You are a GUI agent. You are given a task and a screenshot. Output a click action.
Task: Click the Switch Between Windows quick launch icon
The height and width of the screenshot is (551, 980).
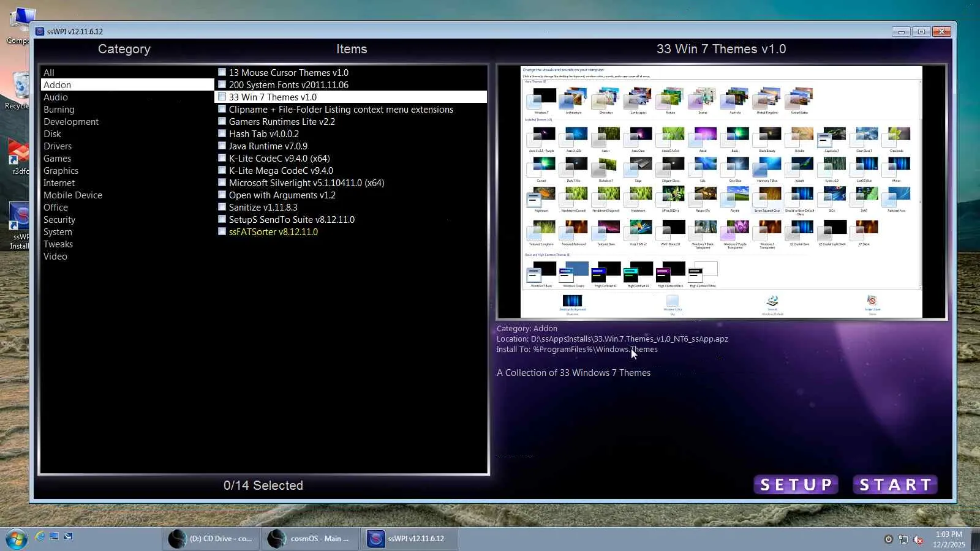pos(68,536)
